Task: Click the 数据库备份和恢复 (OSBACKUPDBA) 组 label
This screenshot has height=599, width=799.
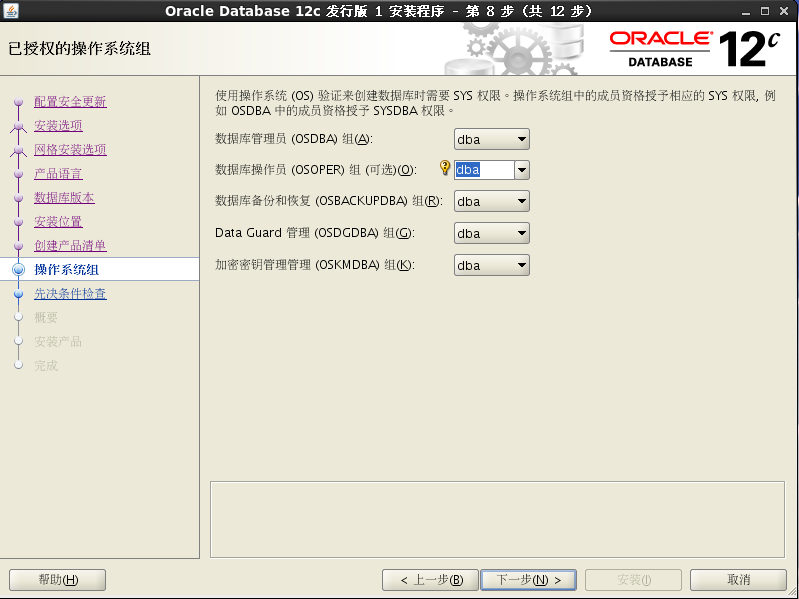Action: pos(328,201)
